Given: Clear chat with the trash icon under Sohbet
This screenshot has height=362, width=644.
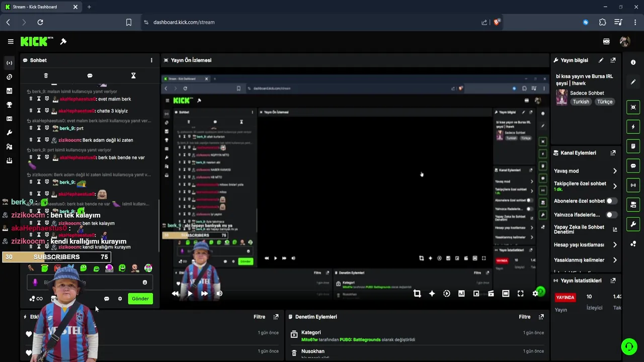Looking at the screenshot, I should (46, 75).
